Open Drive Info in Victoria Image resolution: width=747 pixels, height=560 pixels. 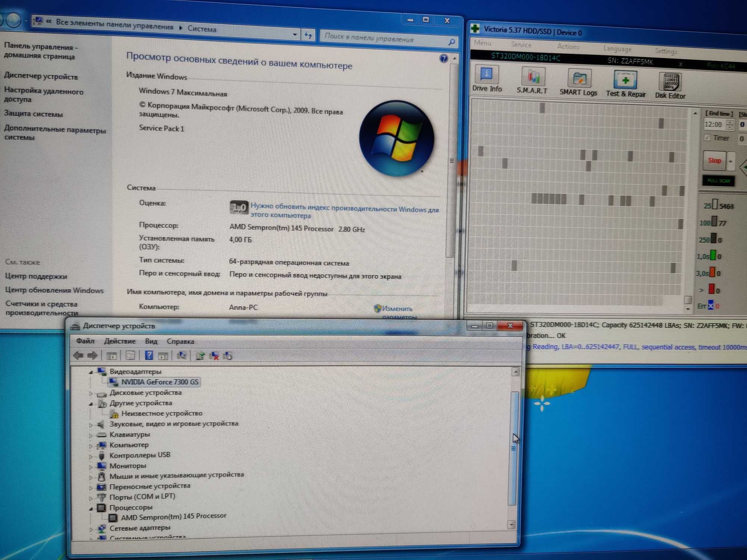click(486, 79)
